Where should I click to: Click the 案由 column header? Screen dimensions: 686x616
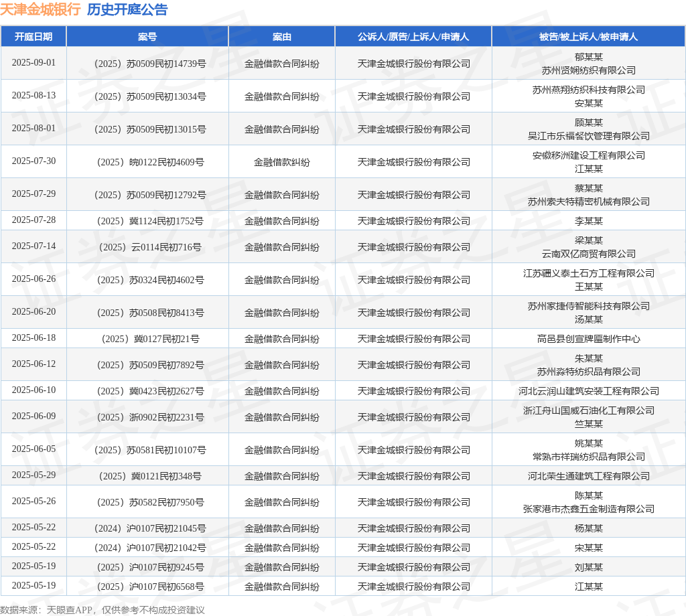[x=281, y=36]
